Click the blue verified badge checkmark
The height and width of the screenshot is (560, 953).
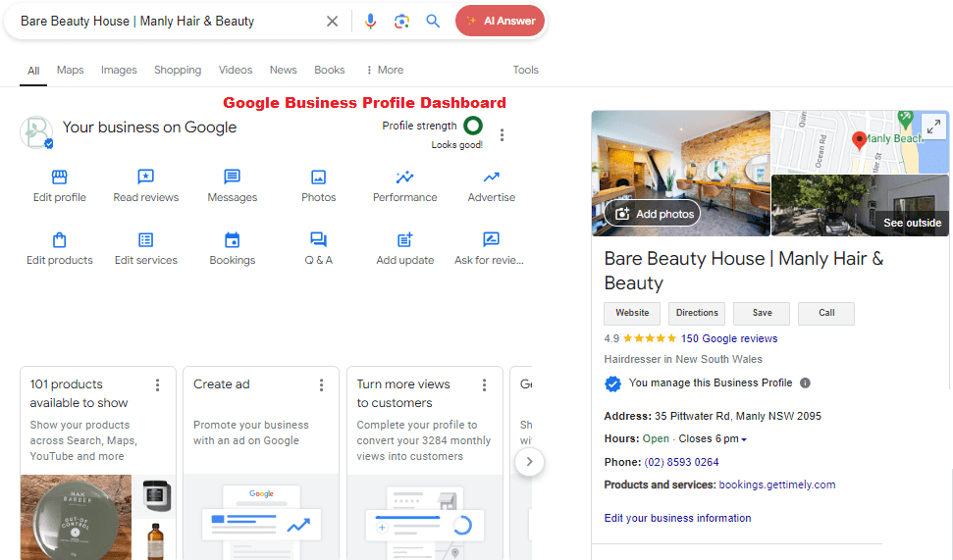[x=612, y=383]
